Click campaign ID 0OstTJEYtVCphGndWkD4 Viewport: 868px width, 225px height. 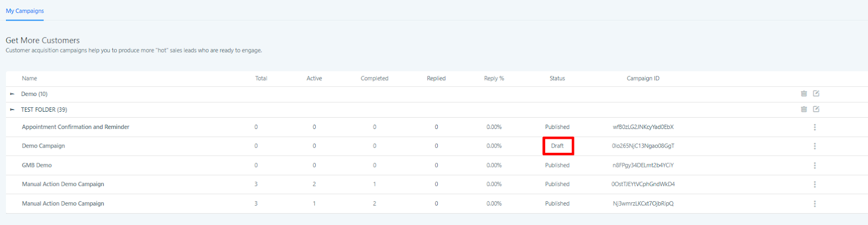tap(643, 184)
